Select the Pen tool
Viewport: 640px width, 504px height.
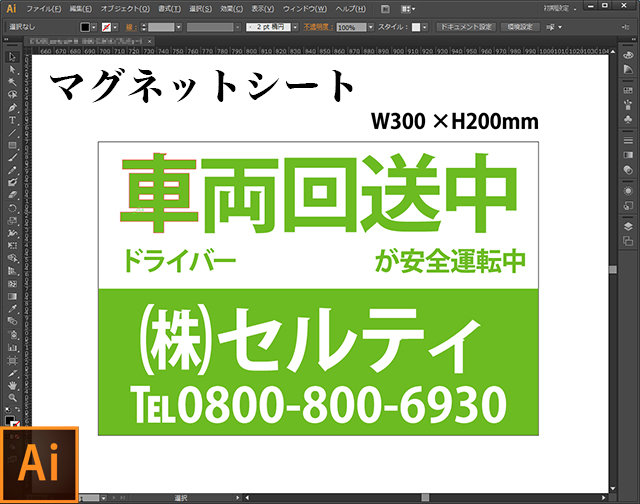12,107
